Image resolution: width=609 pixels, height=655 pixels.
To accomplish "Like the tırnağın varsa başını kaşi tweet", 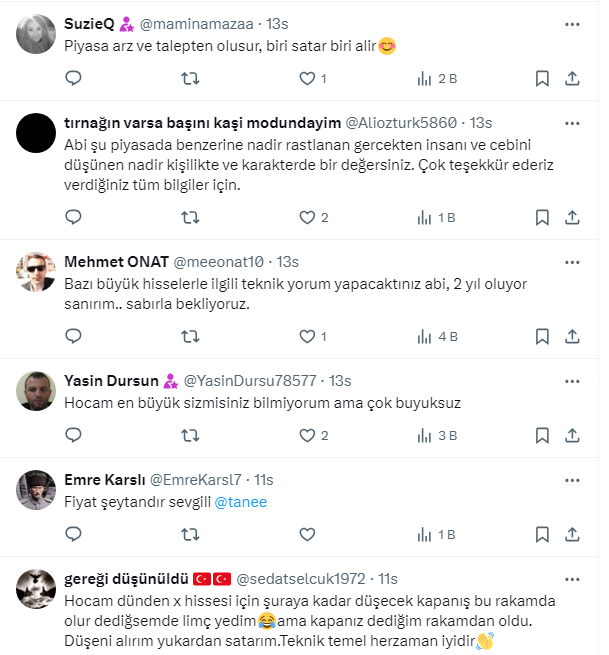I will [307, 217].
